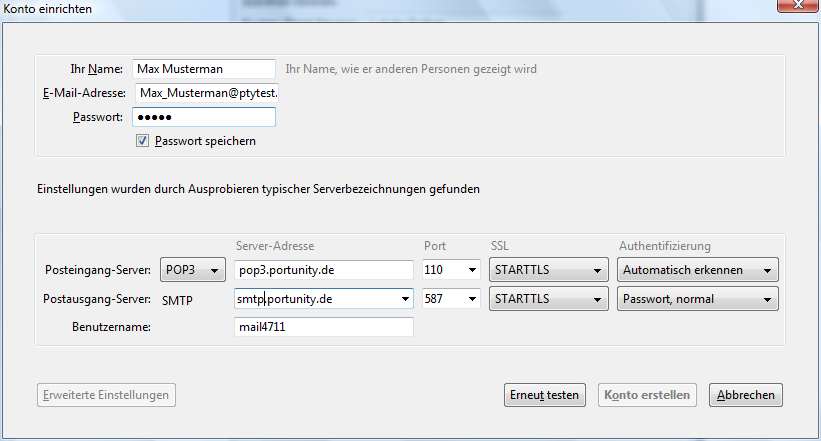Click into the E-Mail-Adresse input field
Image resolution: width=821 pixels, height=441 pixels.
(207, 93)
